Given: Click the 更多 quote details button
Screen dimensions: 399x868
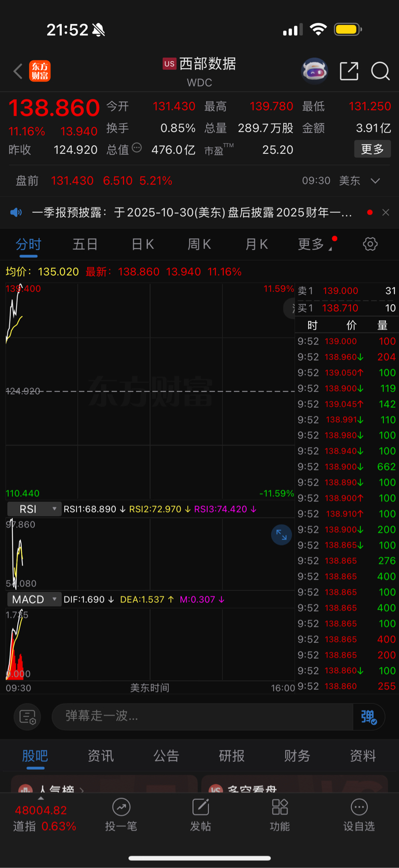Looking at the screenshot, I should point(373,149).
